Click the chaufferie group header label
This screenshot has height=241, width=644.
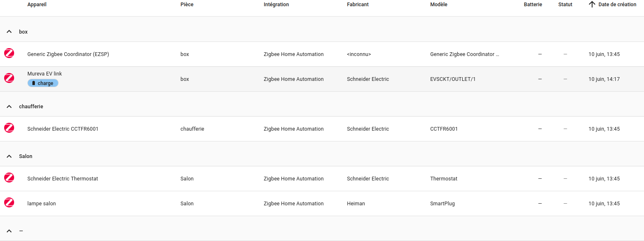point(31,107)
